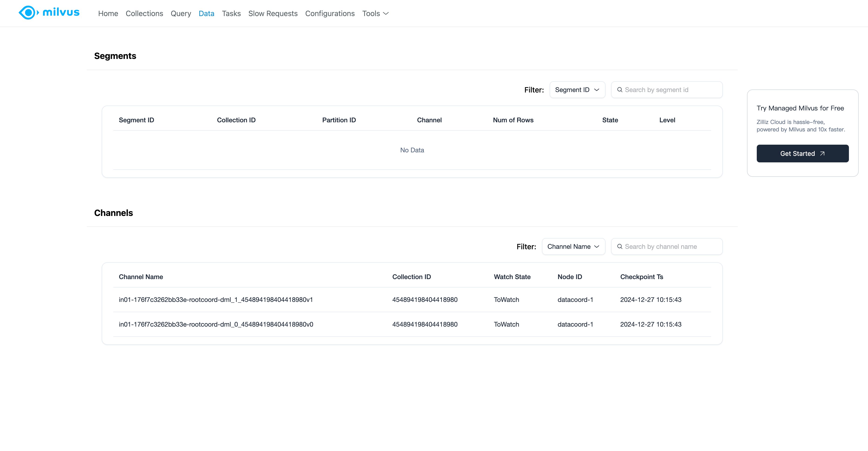Expand the Tools menu chevron
This screenshot has width=868, height=451.
pos(386,14)
